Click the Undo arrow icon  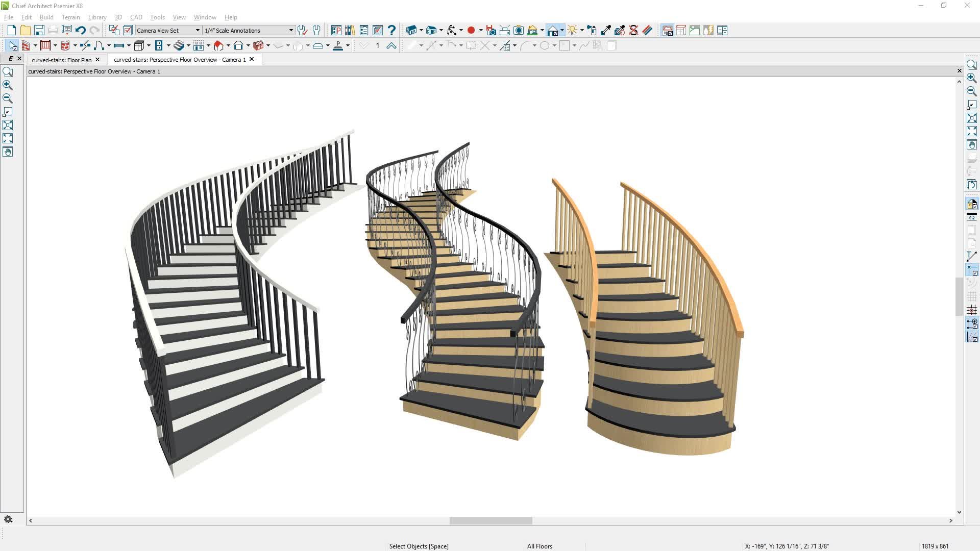[80, 31]
